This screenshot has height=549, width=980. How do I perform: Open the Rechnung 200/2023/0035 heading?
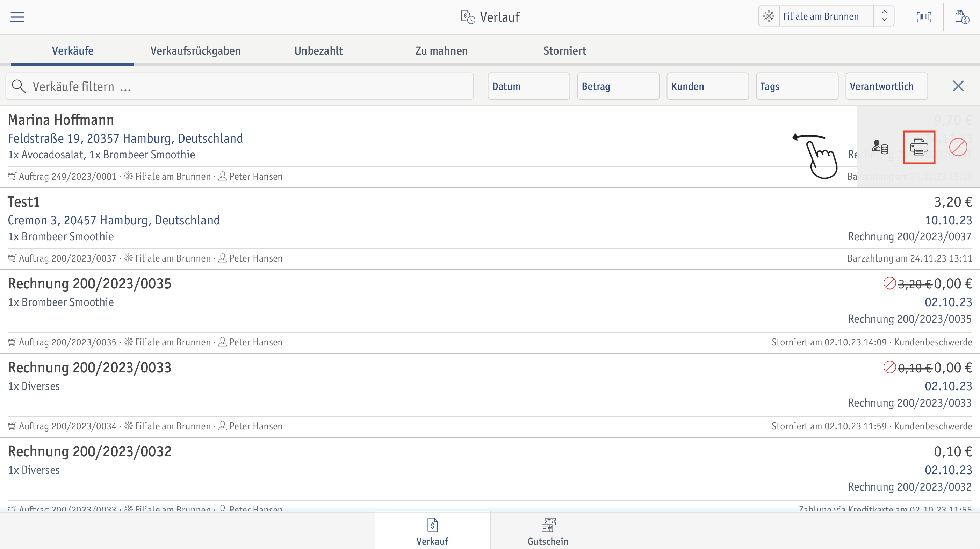pyautogui.click(x=90, y=284)
